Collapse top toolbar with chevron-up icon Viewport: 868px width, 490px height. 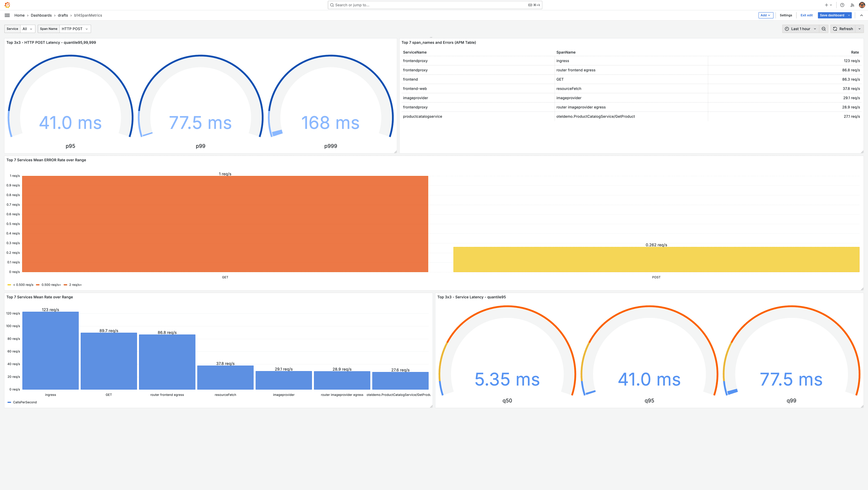point(861,15)
